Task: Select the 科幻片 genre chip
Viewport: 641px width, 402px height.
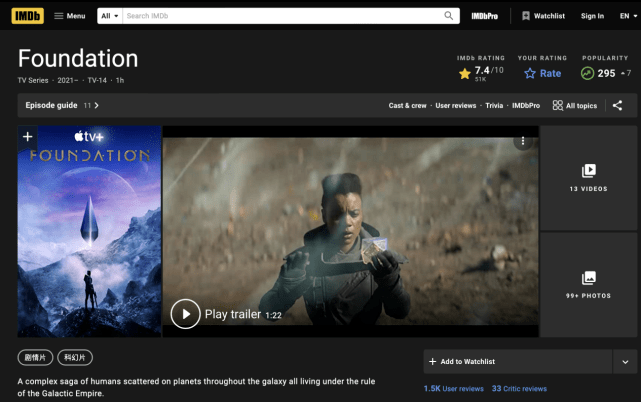Action: 75,357
